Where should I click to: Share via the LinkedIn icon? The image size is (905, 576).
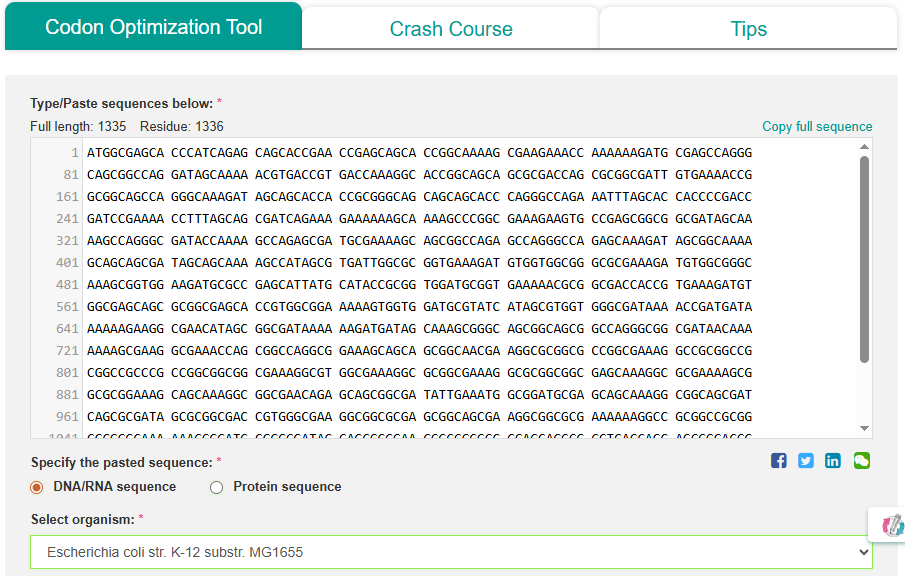click(833, 461)
